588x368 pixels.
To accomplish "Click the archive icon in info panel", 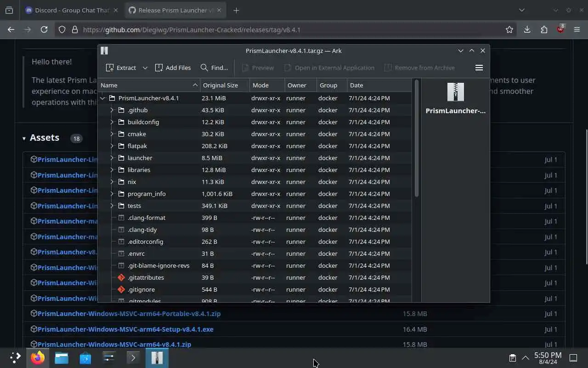I will (x=455, y=92).
